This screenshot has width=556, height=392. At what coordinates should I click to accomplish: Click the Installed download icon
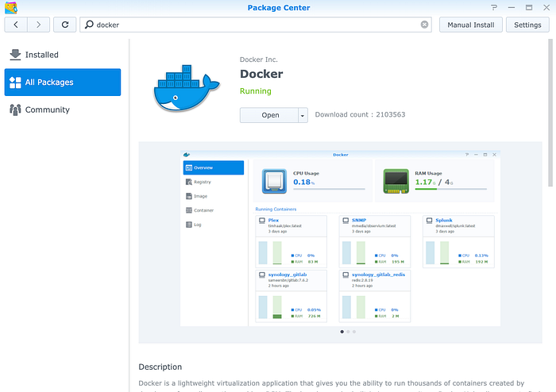pyautogui.click(x=15, y=55)
